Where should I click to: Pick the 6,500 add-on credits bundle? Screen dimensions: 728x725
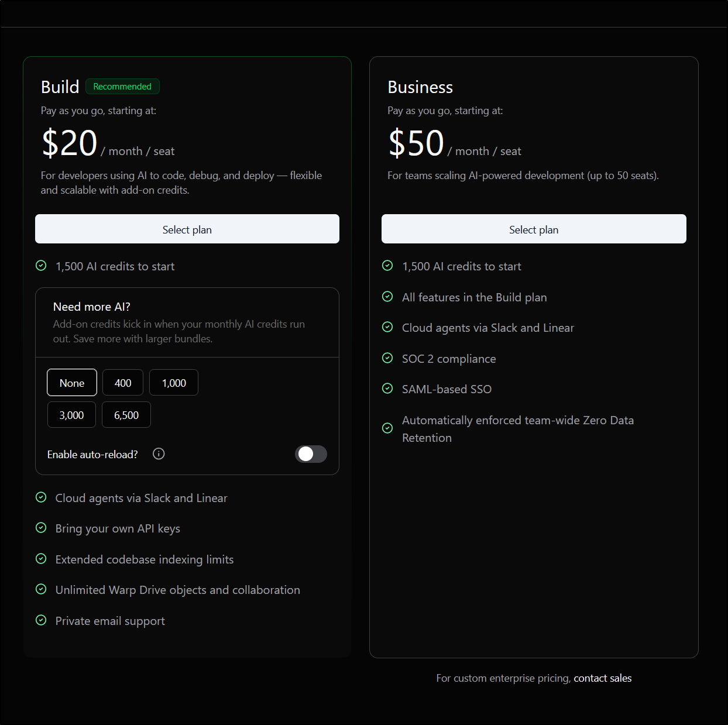point(126,415)
